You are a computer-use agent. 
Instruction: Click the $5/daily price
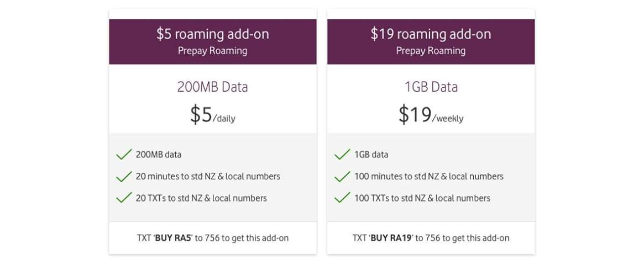(x=212, y=114)
